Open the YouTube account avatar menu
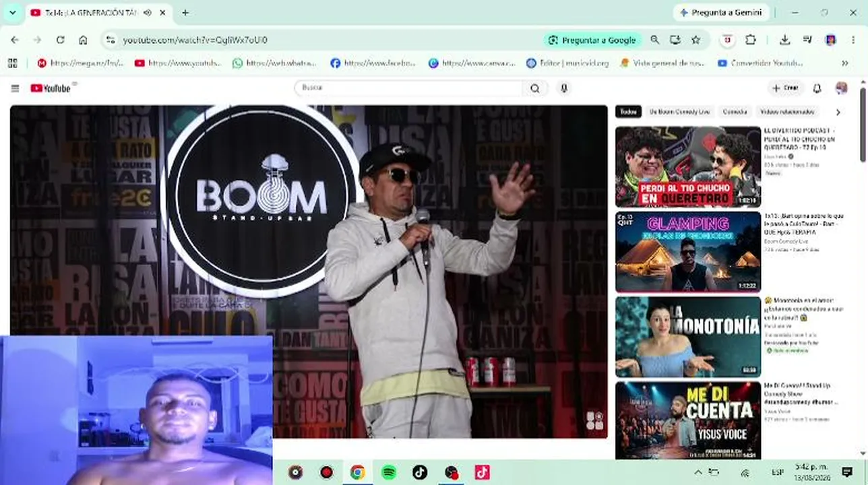The height and width of the screenshot is (485, 868). (x=841, y=88)
